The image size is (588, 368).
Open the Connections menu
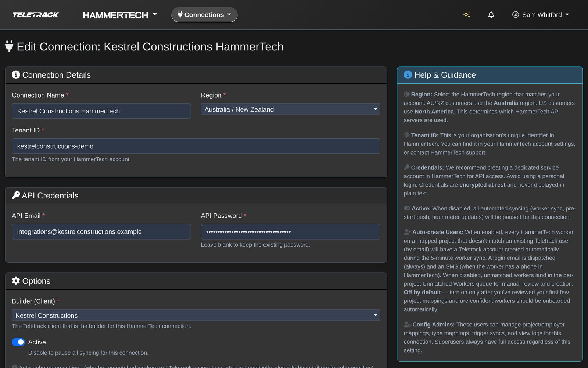coord(204,15)
